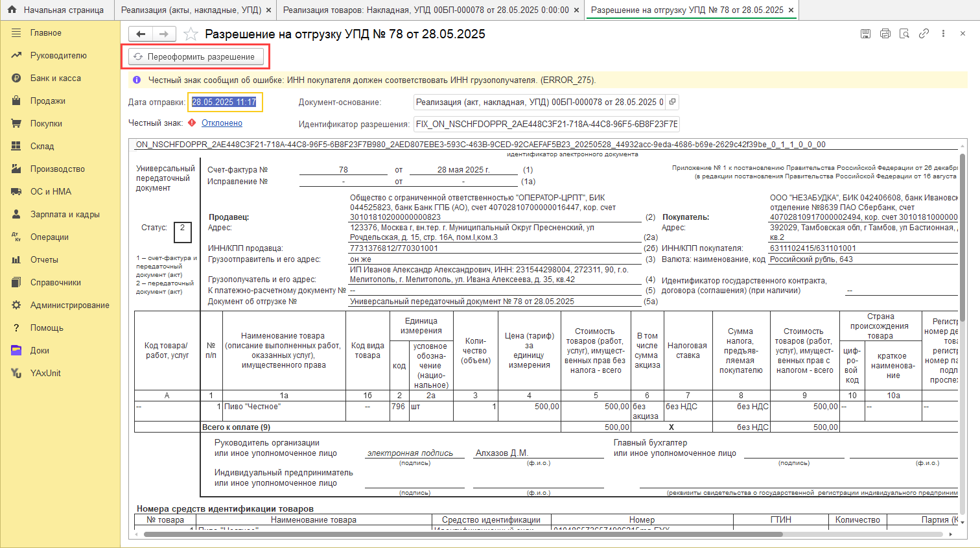This screenshot has height=548, width=980.
Task: Click the scroll-down arrow of the document scrollbar
Action: (962, 522)
